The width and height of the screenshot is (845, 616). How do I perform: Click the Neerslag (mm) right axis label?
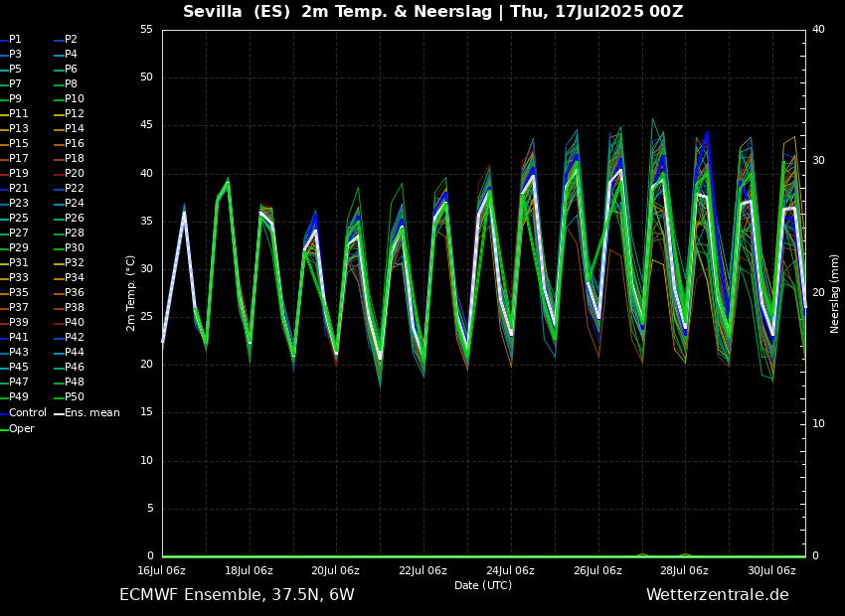(x=835, y=293)
